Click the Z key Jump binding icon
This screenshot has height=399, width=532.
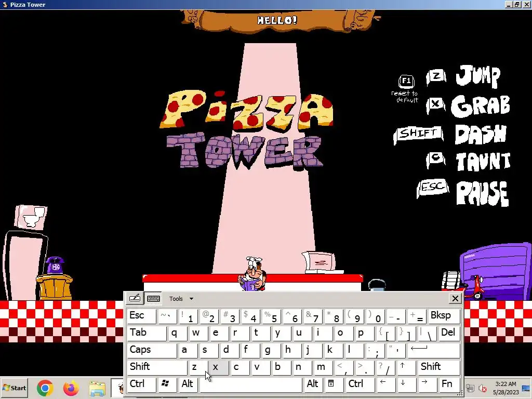(x=436, y=77)
